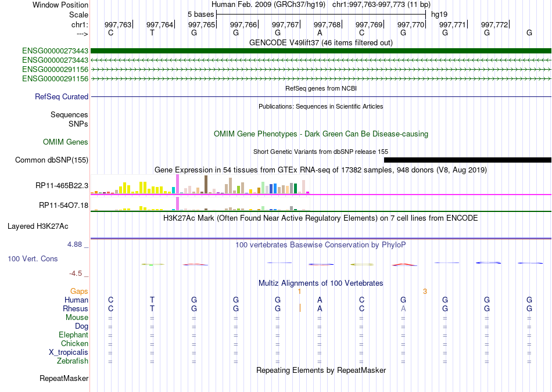Click the Chicken species label

coord(74,343)
